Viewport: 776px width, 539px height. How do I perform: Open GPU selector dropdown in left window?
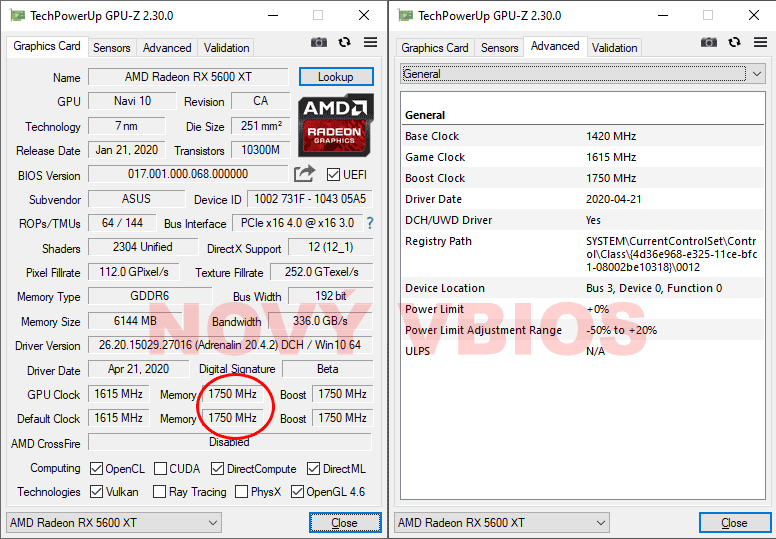pos(114,523)
